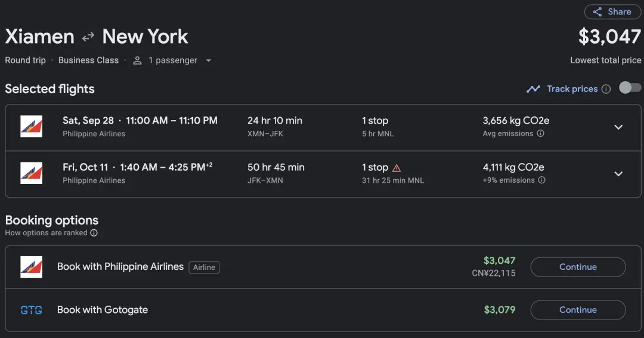
Task: Click the Track prices info icon
Action: (x=606, y=89)
